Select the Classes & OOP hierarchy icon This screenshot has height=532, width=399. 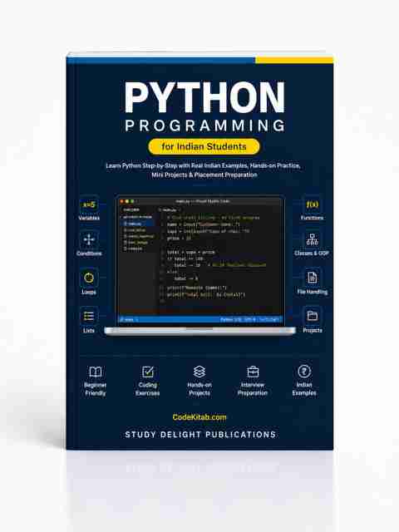coord(313,239)
